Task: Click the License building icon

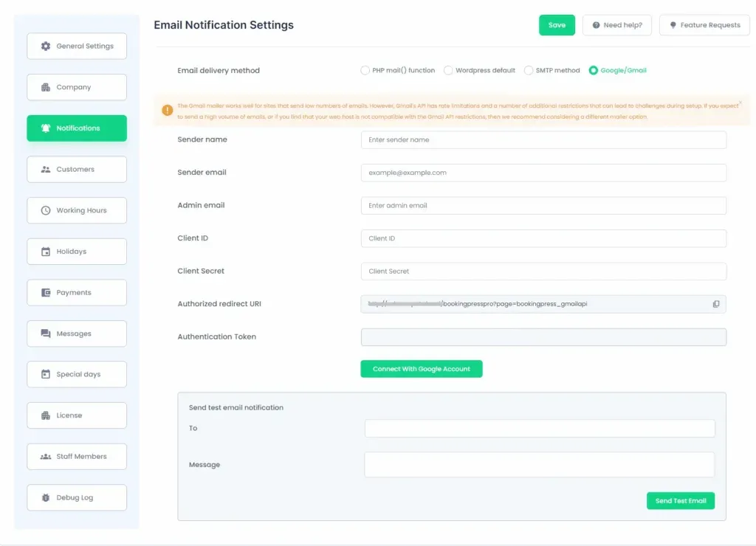Action: pos(45,415)
